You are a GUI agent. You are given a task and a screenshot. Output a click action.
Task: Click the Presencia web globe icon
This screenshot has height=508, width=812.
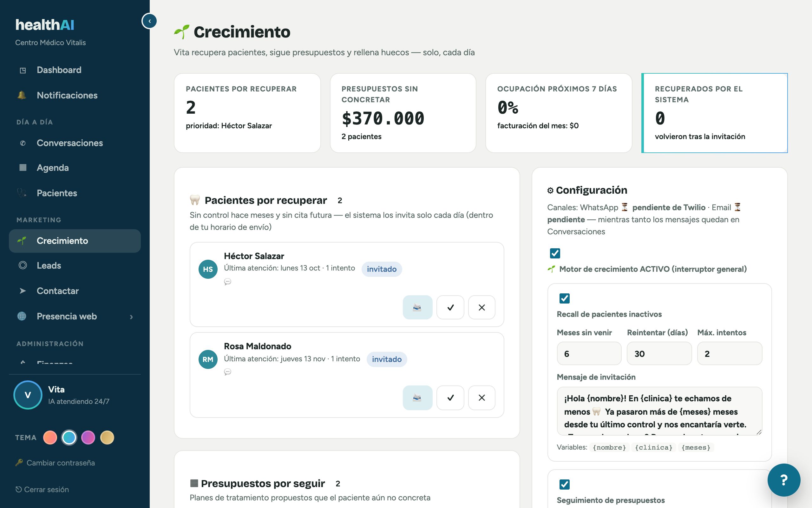tap(22, 316)
